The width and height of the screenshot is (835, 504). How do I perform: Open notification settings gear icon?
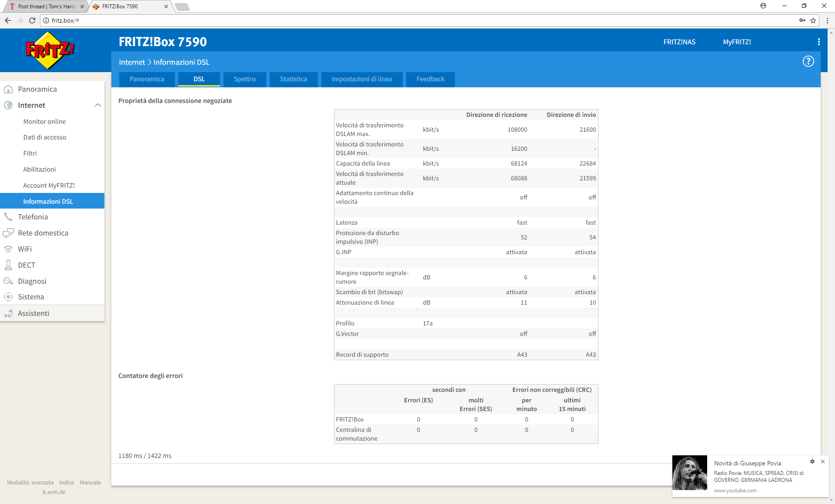click(x=812, y=461)
